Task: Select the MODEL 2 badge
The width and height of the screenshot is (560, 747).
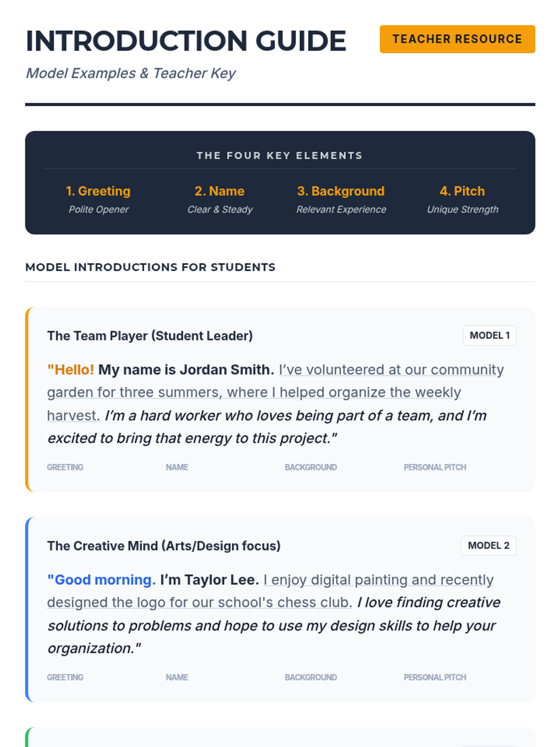Action: coord(489,546)
